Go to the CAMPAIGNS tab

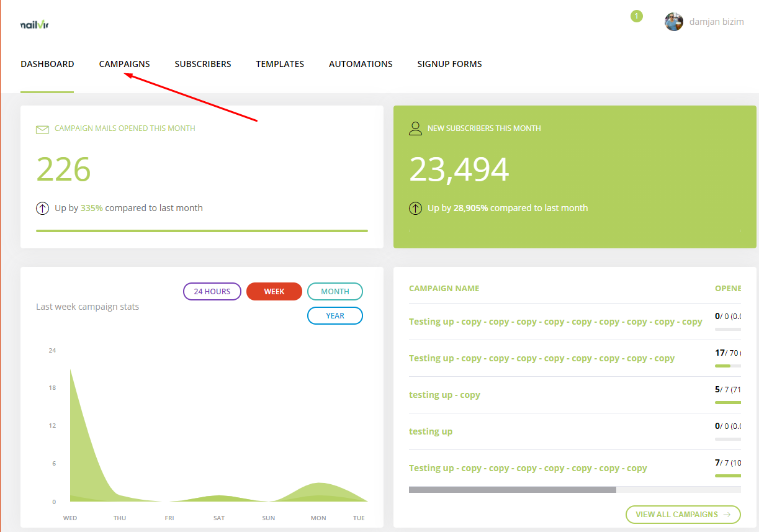click(x=125, y=64)
